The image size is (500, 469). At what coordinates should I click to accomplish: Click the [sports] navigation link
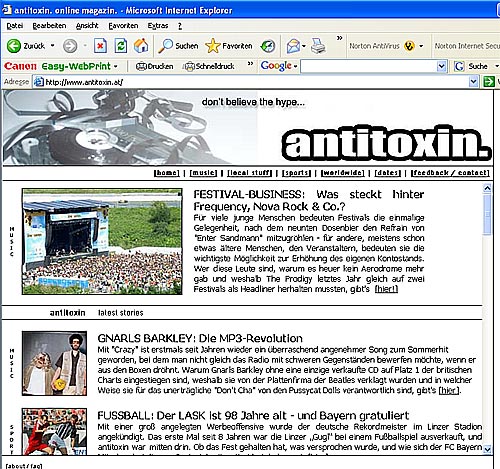(296, 173)
